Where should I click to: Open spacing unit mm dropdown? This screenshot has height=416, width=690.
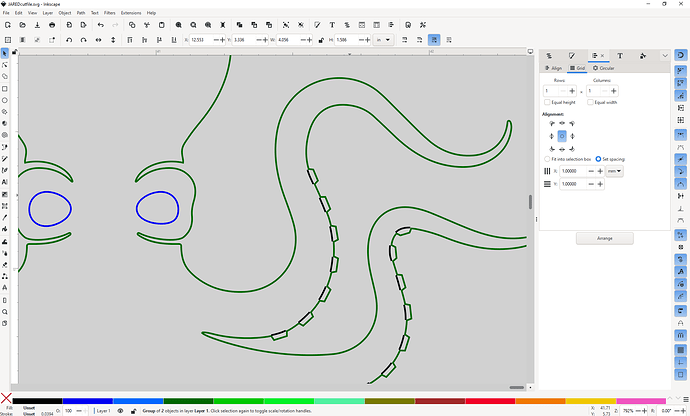point(614,171)
